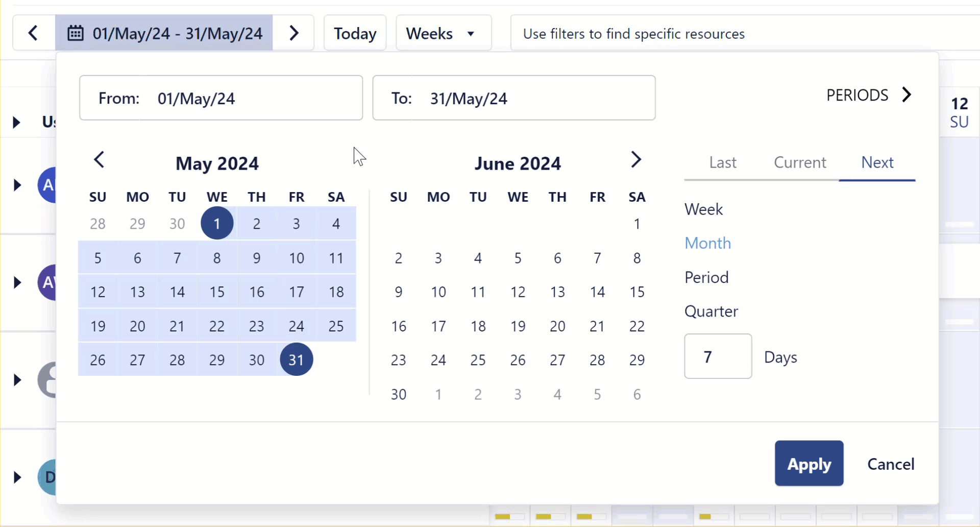
Task: Go back one period with left arrow
Action: coord(33,33)
